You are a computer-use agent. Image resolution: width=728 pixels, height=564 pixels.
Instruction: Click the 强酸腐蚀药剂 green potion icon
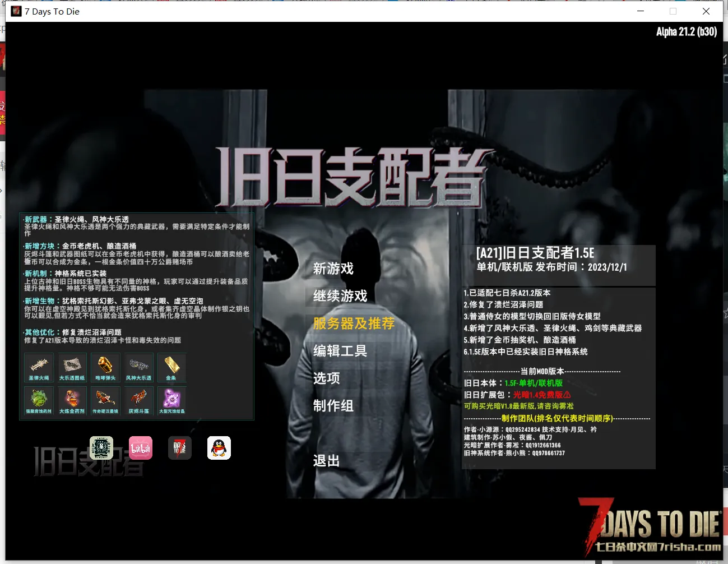pos(39,401)
